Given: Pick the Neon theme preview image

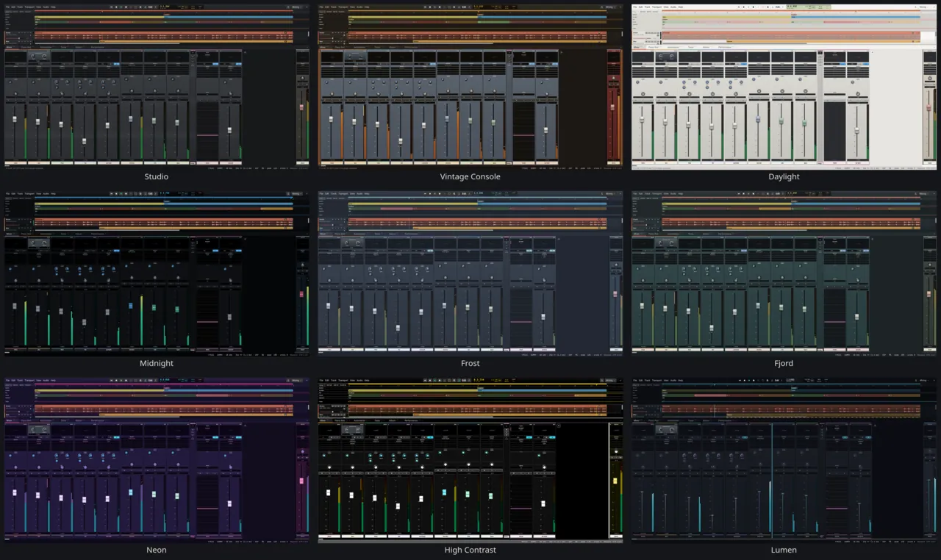Looking at the screenshot, I should [x=157, y=461].
